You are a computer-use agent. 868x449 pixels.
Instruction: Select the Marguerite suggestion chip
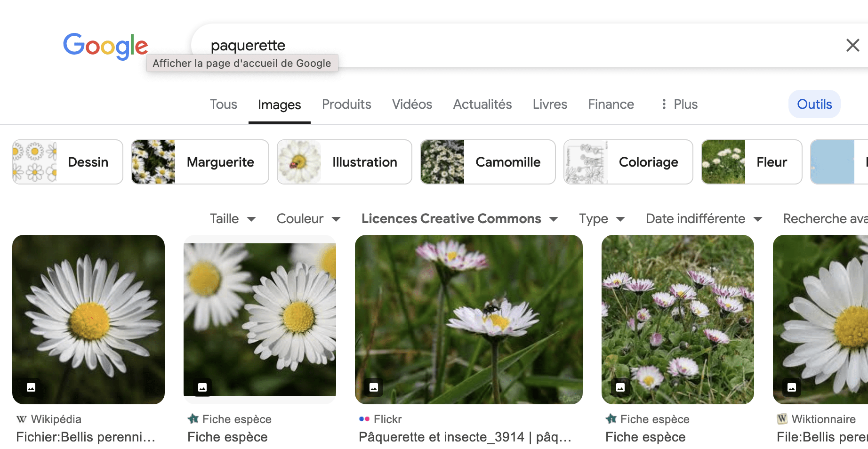(x=200, y=162)
